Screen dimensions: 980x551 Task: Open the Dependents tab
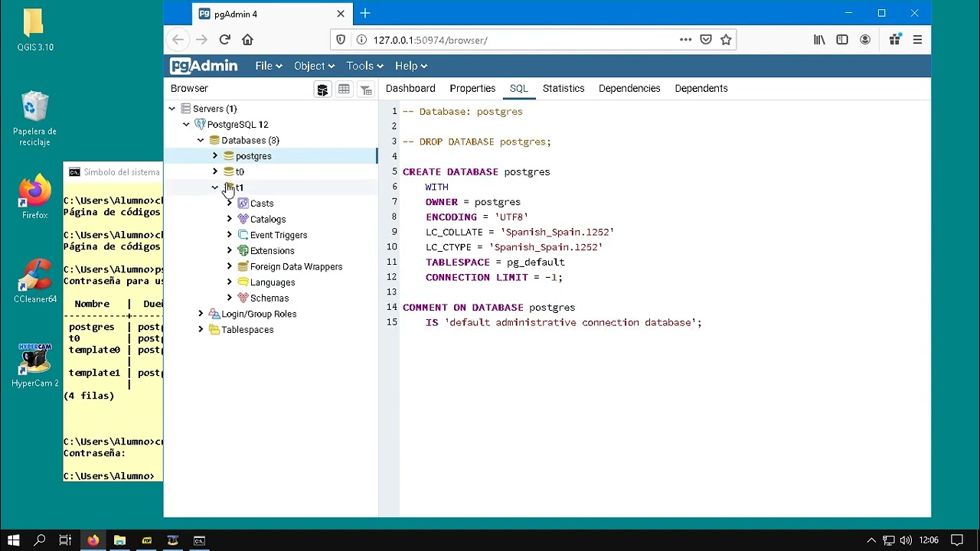(701, 89)
